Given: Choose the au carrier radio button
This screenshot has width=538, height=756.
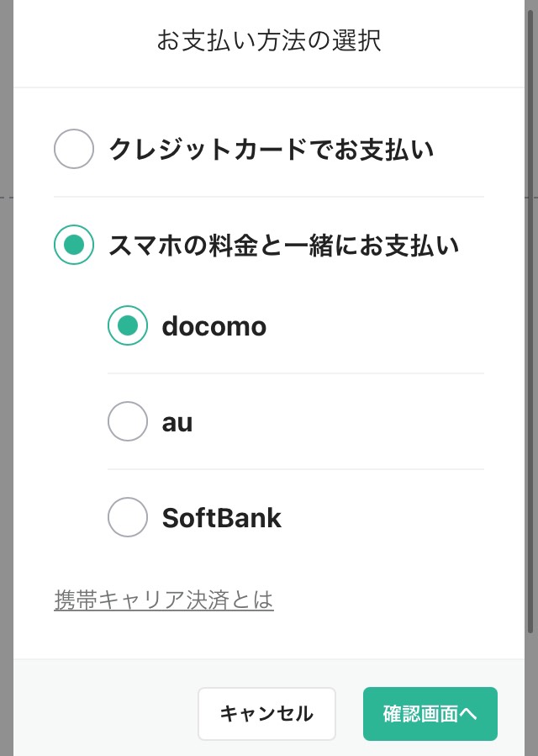Looking at the screenshot, I should 128,421.
